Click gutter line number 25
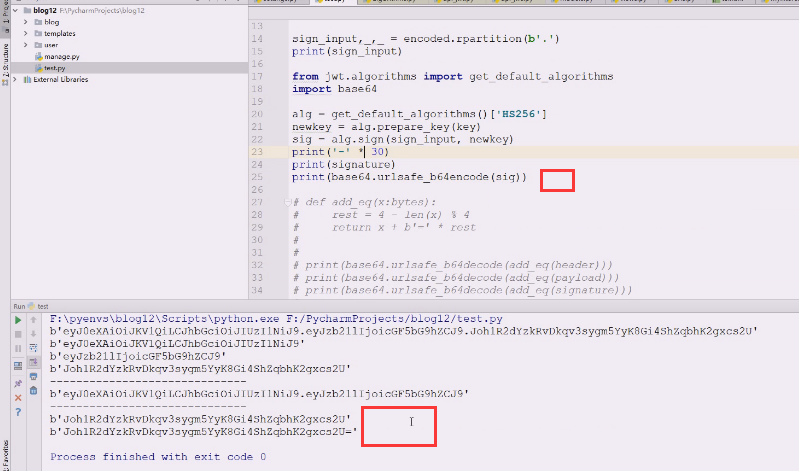The height and width of the screenshot is (471, 799). coord(257,177)
